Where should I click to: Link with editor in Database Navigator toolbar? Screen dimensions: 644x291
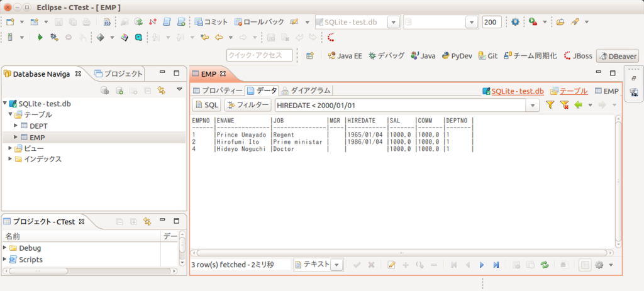162,91
